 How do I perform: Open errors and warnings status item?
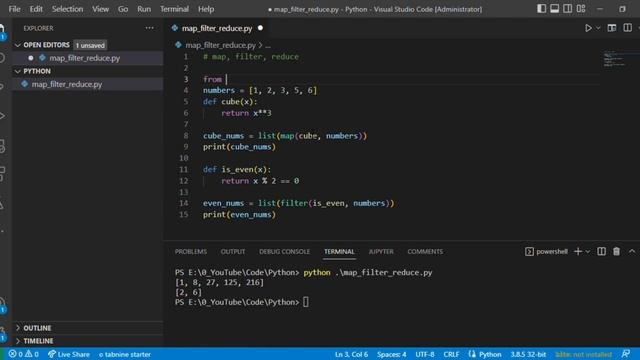(24, 354)
